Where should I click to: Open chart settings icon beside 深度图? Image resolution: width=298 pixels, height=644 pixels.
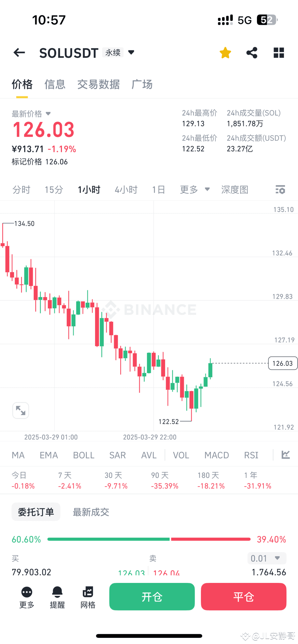tap(280, 189)
